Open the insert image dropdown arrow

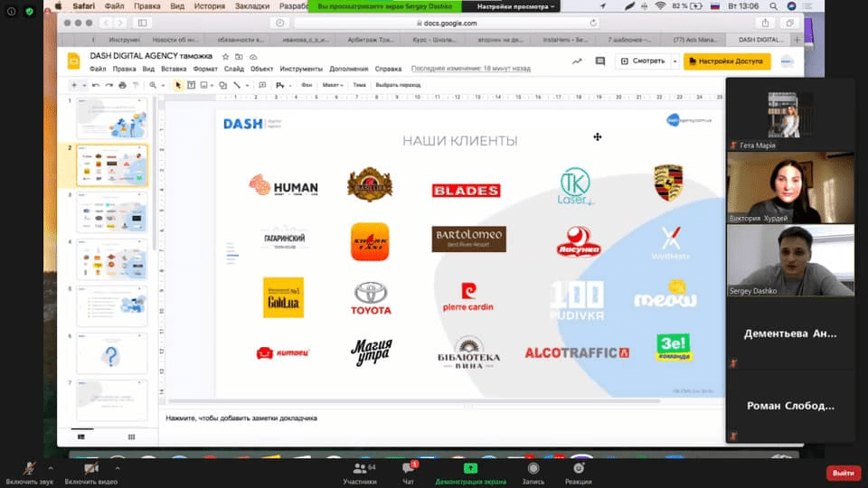212,85
